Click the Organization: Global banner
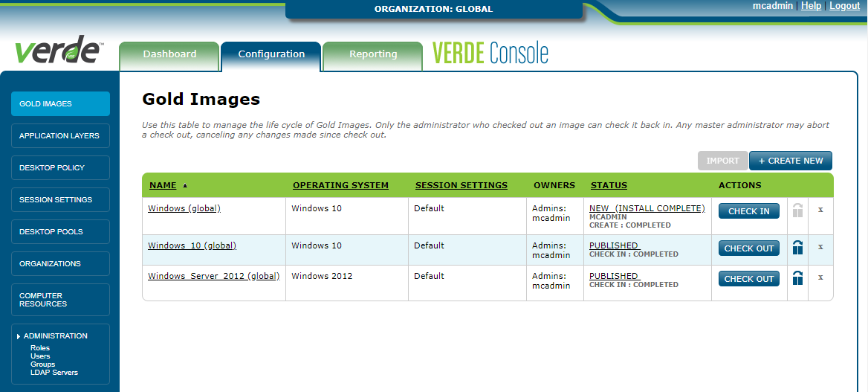Image resolution: width=868 pixels, height=392 pixels. [x=433, y=9]
